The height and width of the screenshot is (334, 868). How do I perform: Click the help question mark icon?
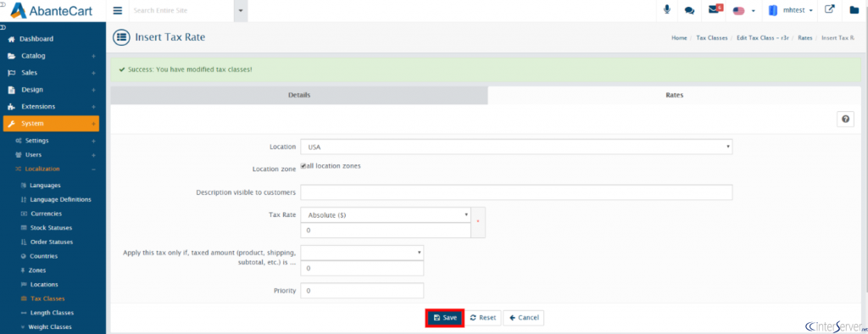tap(845, 119)
